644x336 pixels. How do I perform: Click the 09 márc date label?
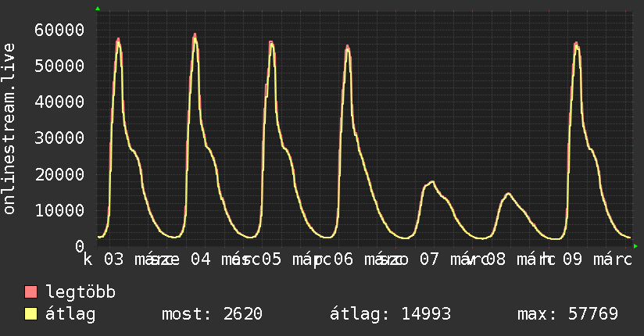tap(597, 259)
